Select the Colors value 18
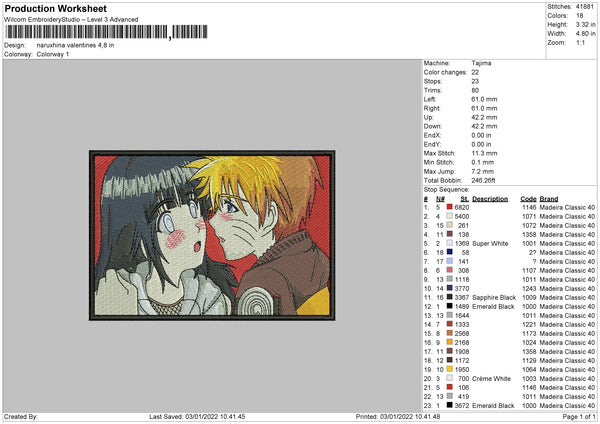600x424 pixels. [579, 16]
